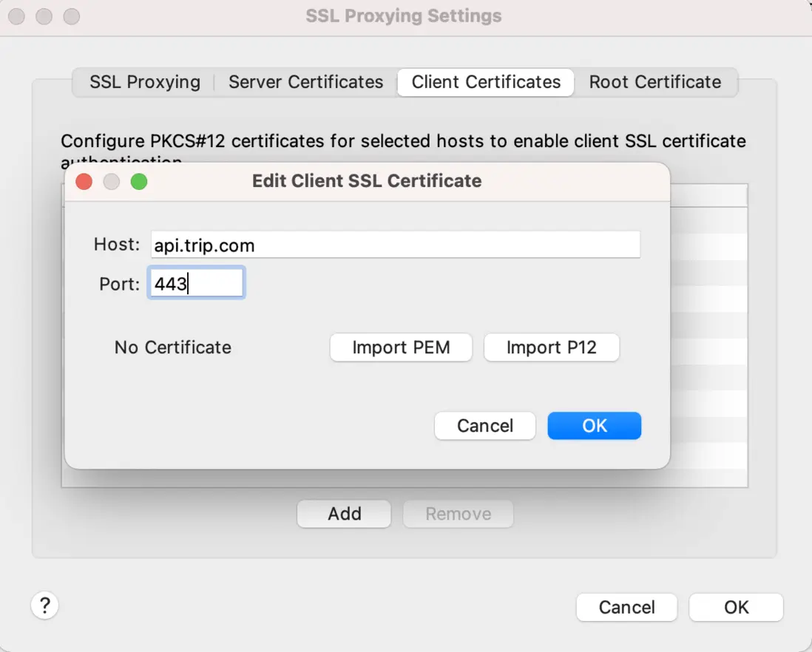The height and width of the screenshot is (652, 812).
Task: Click the dialog's gray minimize button
Action: (x=112, y=181)
